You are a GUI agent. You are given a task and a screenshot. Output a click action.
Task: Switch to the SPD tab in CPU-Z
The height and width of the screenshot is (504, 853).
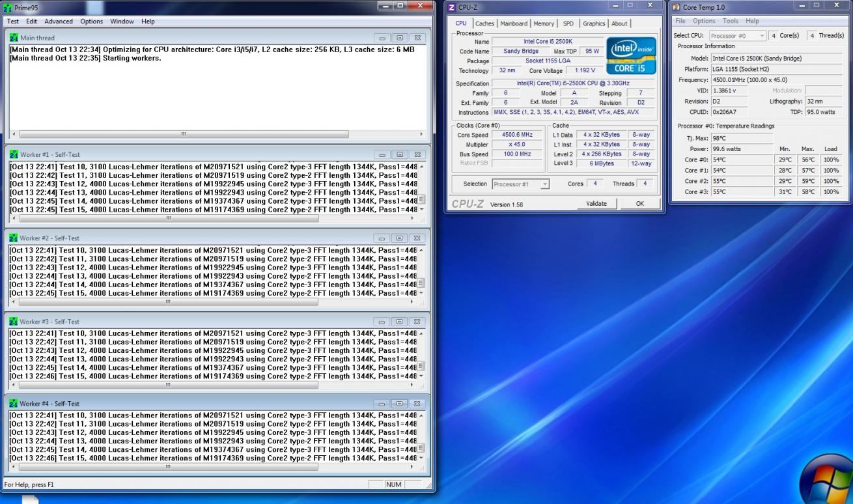568,23
